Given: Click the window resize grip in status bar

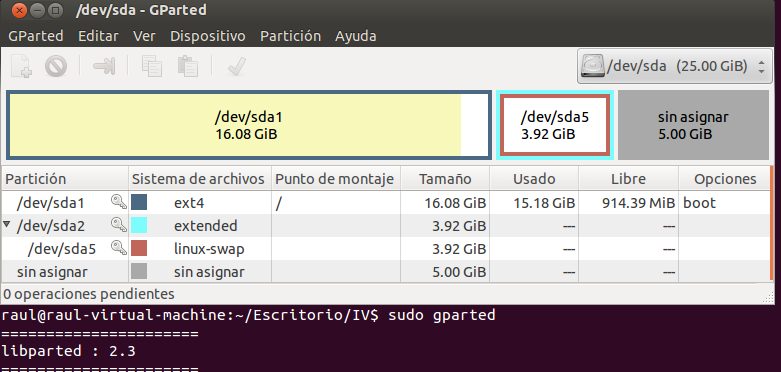Looking at the screenshot, I should [767, 297].
